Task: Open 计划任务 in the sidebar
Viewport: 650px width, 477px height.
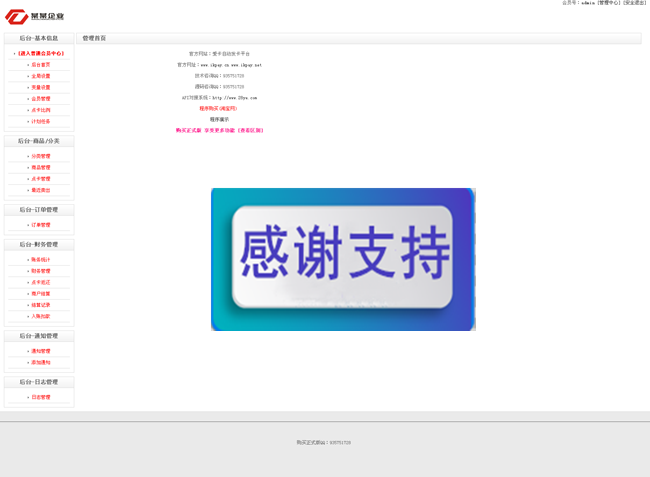Action: click(41, 121)
